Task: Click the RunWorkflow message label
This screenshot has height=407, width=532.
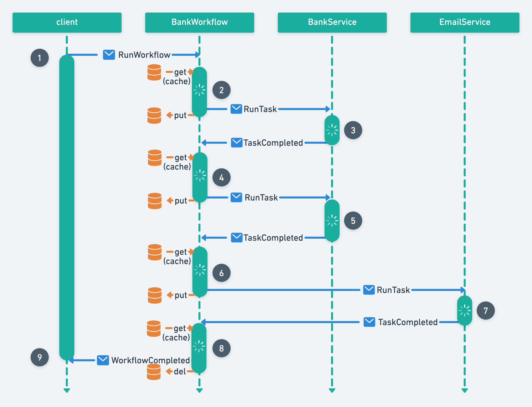Action: tap(144, 55)
